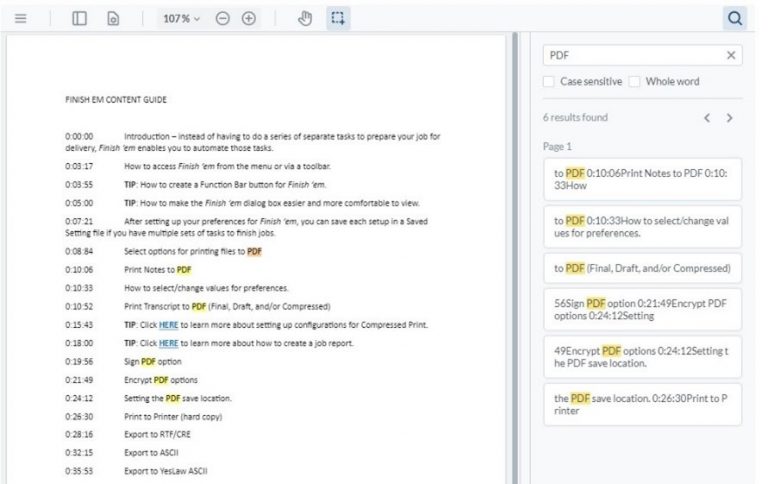The image size is (768, 484).
Task: Go to the next search result
Action: pyautogui.click(x=729, y=118)
